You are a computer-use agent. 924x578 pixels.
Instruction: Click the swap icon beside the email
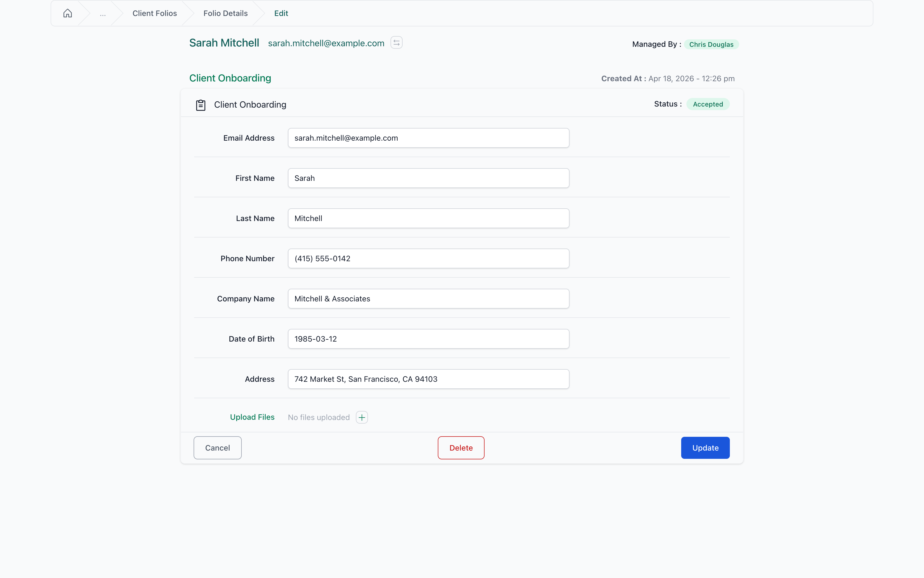396,43
